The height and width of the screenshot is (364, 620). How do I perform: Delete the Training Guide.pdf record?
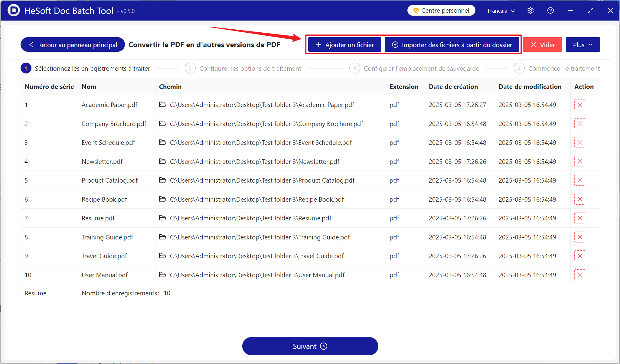[x=579, y=237]
